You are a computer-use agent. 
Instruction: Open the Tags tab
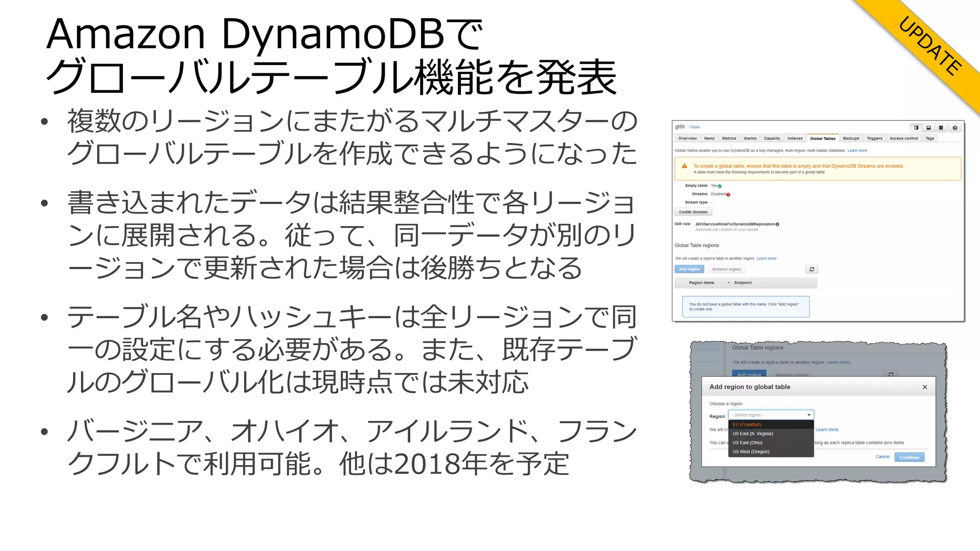click(x=929, y=138)
